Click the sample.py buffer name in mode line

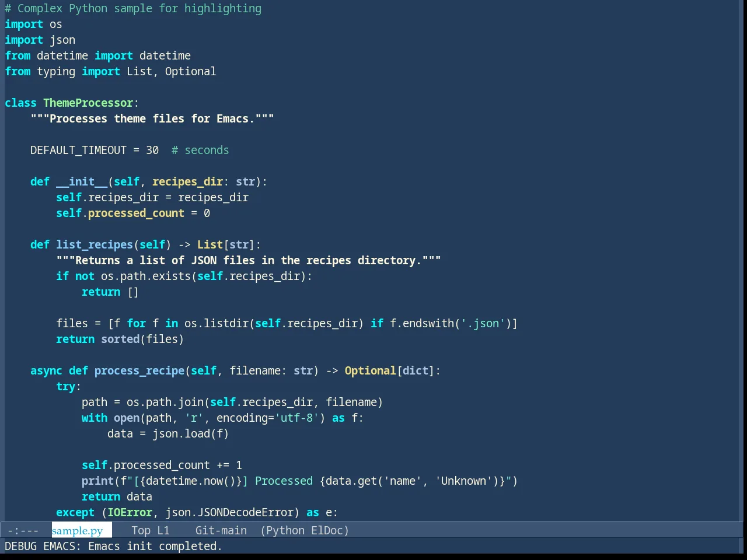pos(77,530)
